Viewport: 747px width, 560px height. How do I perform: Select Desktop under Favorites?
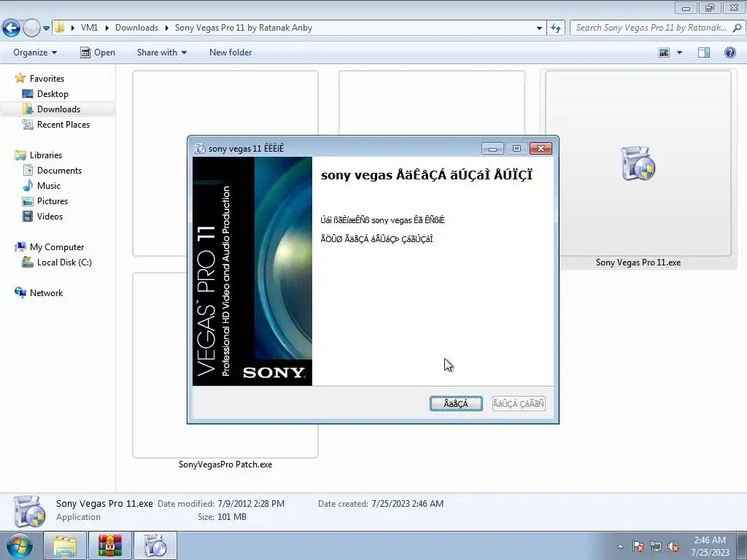pos(53,94)
